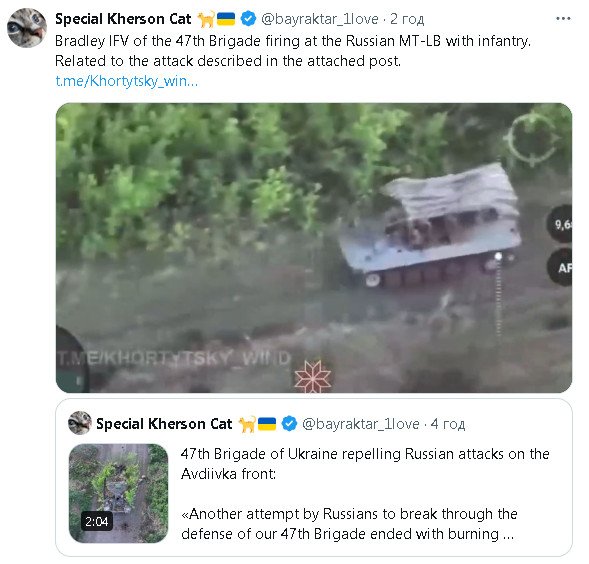Click the quoted tweet author name
589x564 pixels.
pos(164,424)
